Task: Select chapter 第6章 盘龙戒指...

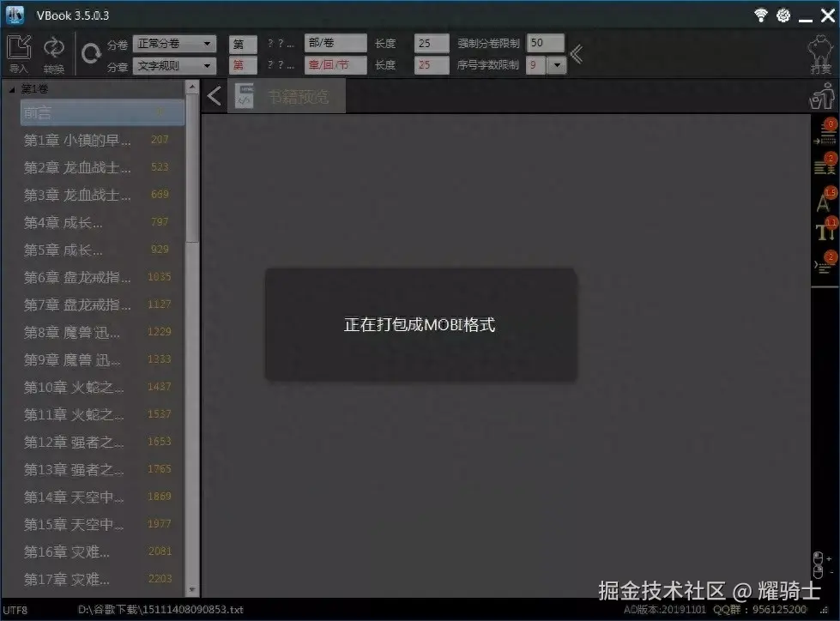Action: pyautogui.click(x=102, y=277)
